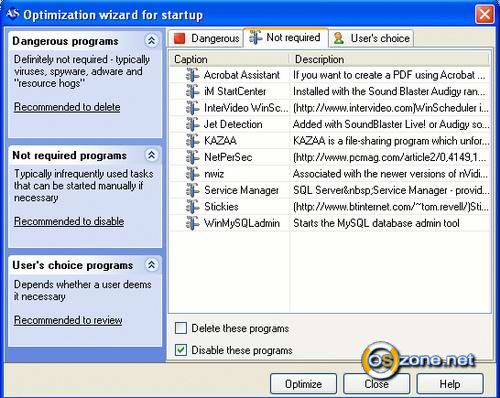Select the Service Manager entry text
Viewport: 500px width, 398px height.
[241, 190]
